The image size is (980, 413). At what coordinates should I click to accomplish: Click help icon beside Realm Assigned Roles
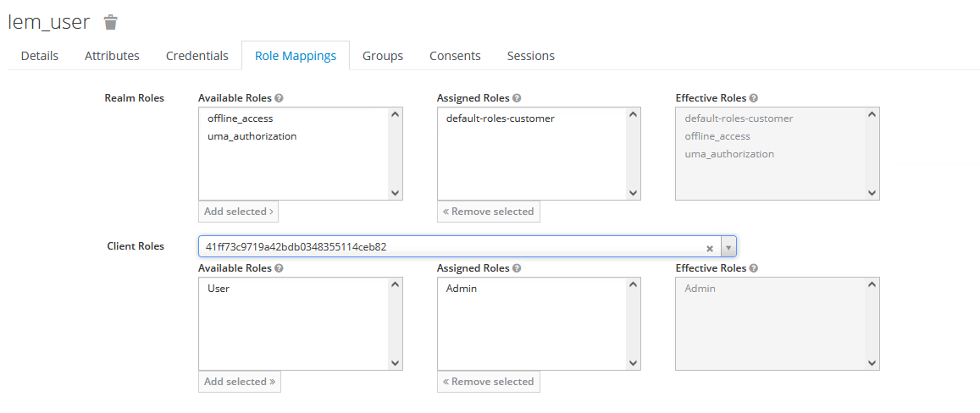pyautogui.click(x=517, y=98)
